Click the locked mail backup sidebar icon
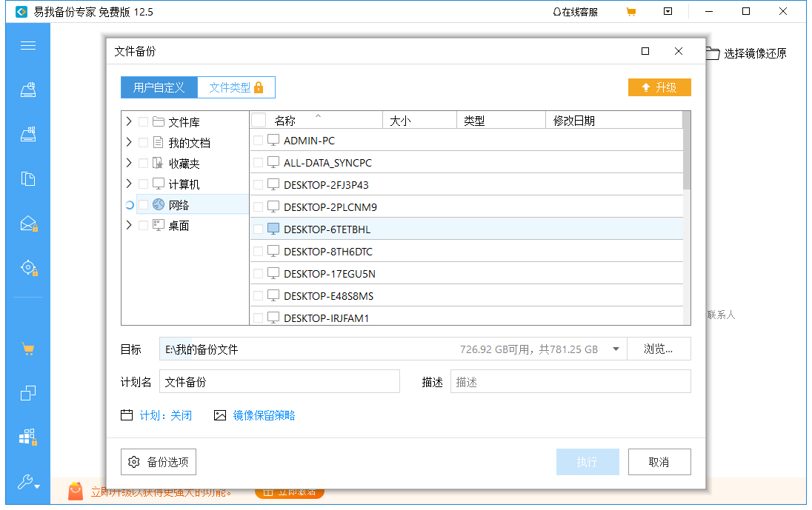This screenshot has height=510, width=812. click(27, 223)
